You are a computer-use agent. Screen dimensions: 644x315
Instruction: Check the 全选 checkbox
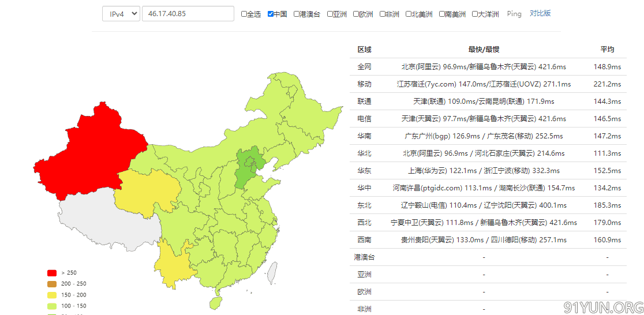(x=244, y=14)
